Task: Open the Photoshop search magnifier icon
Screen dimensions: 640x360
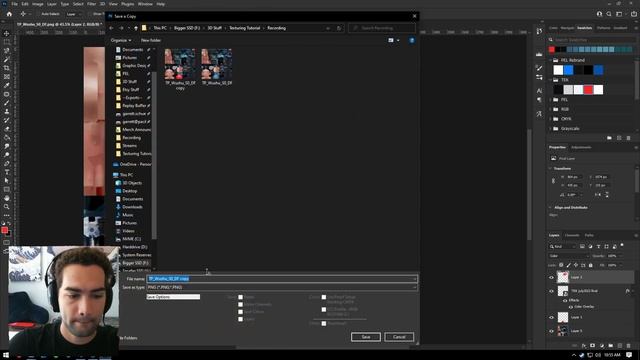Action: pyautogui.click(x=609, y=14)
